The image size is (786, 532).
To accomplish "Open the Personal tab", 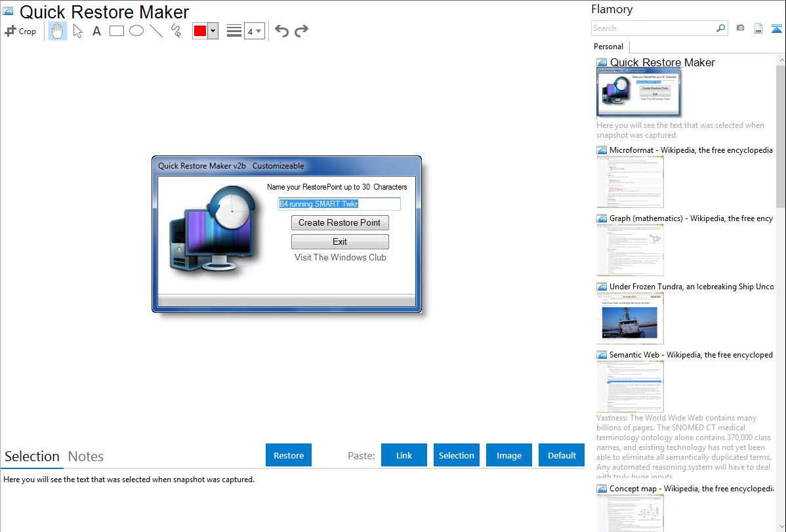I will pos(608,47).
